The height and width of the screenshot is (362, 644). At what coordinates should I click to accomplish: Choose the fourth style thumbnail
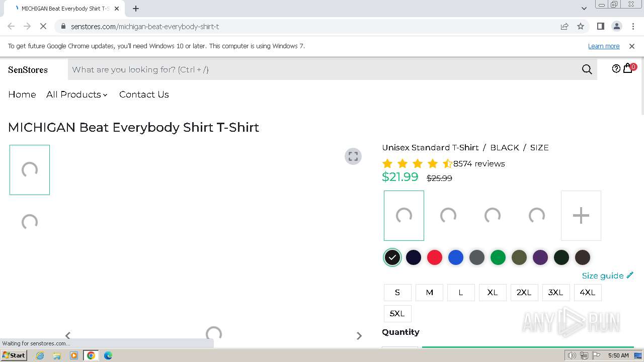pos(537,216)
